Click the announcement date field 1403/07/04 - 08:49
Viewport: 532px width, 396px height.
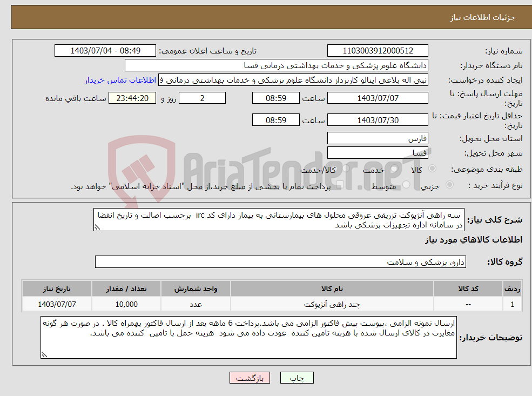pos(105,51)
